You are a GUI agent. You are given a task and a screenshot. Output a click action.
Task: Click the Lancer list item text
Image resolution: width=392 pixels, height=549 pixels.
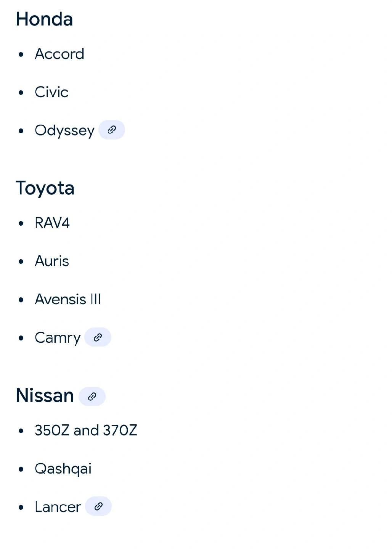pos(58,507)
